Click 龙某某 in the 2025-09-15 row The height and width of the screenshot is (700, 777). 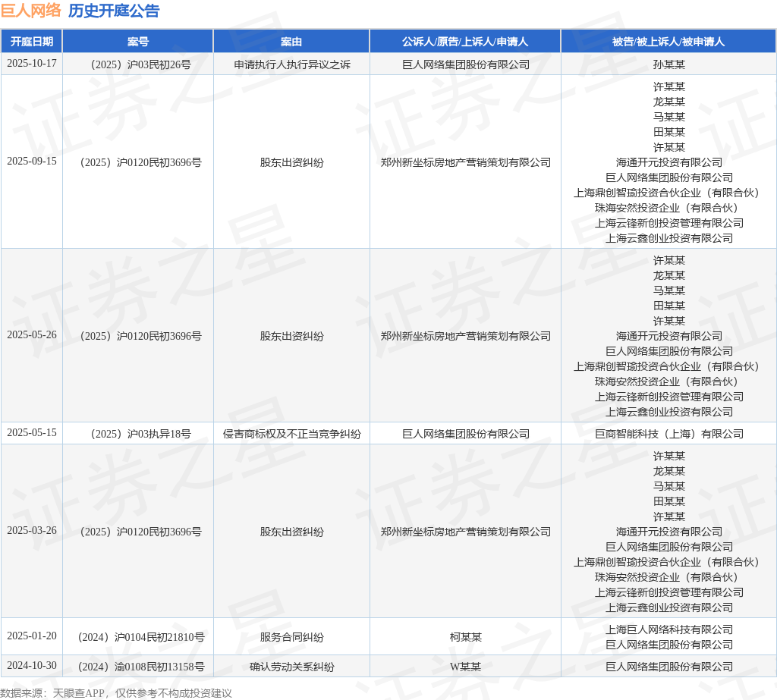(x=669, y=102)
